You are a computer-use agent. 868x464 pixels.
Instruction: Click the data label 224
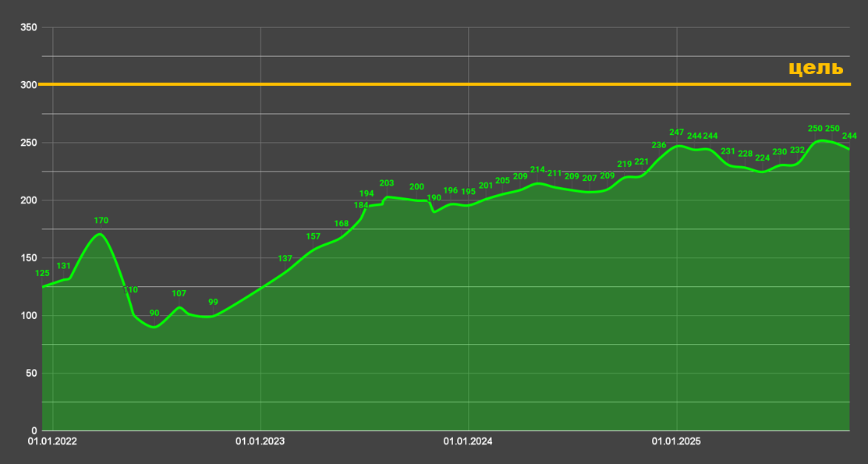click(x=762, y=158)
